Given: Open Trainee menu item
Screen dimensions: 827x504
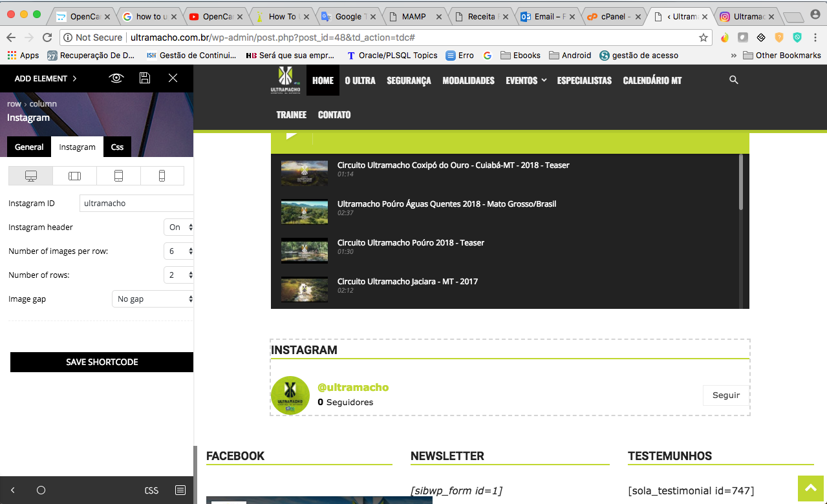Looking at the screenshot, I should click(x=291, y=114).
